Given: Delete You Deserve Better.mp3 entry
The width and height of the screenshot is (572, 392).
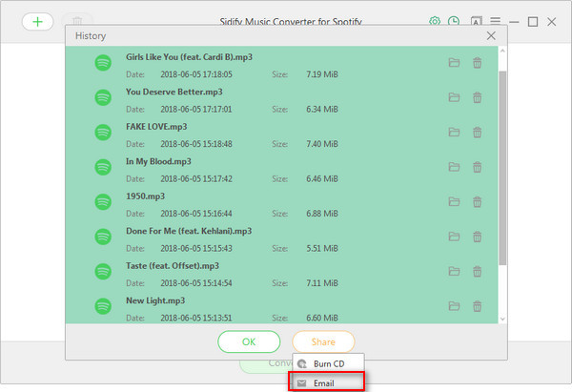Looking at the screenshot, I should (477, 97).
